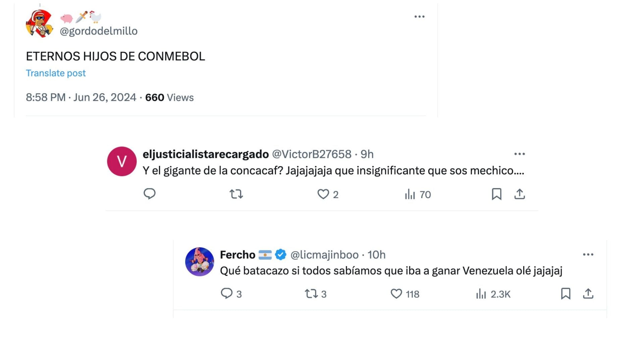Click eljusticialistarecargado's profile avatar
Screen dimensions: 644x362
pos(122,161)
